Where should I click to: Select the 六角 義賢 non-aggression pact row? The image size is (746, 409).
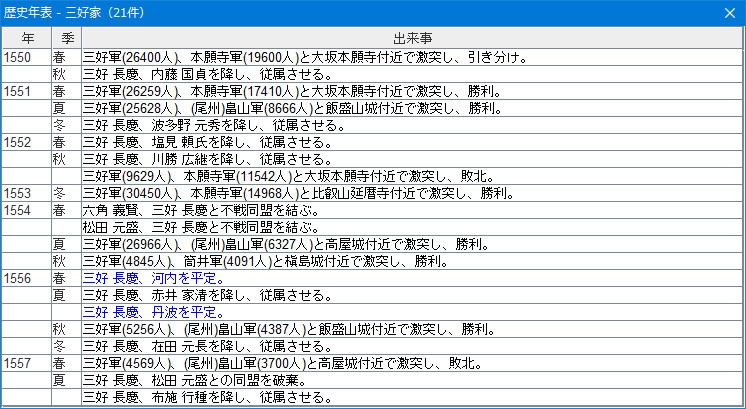pos(200,210)
